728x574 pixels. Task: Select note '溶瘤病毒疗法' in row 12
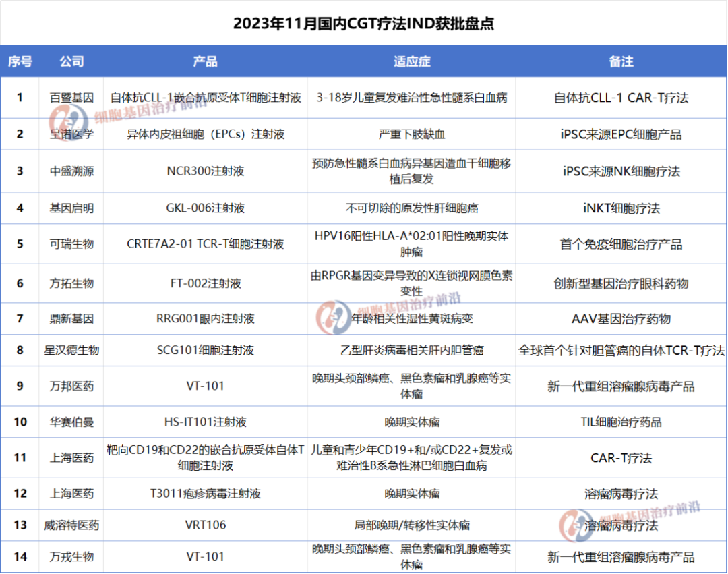tap(621, 494)
